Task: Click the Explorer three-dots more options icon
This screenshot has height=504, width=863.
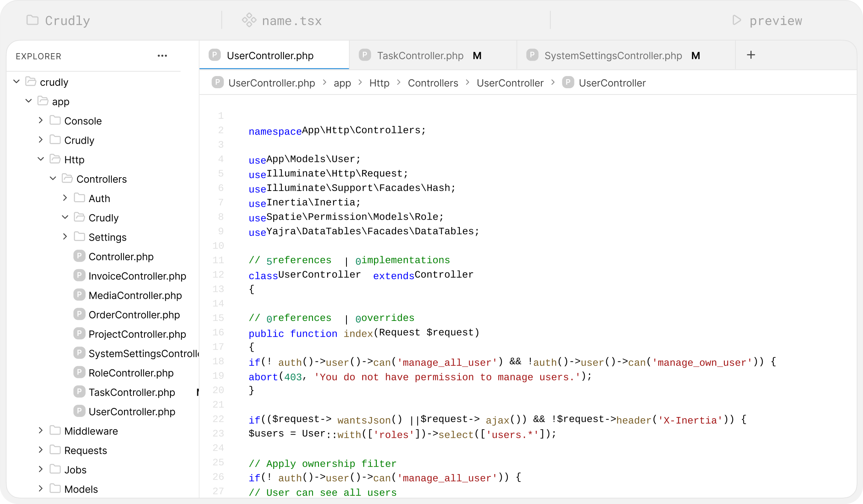Action: point(162,56)
